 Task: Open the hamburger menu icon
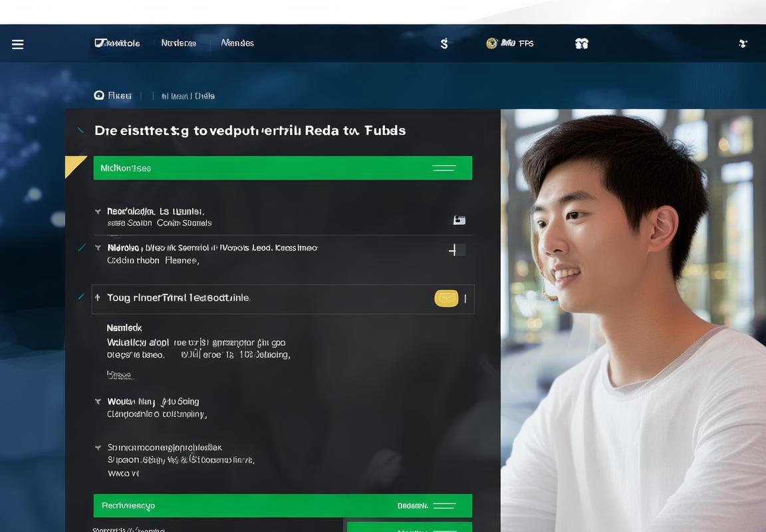point(17,45)
